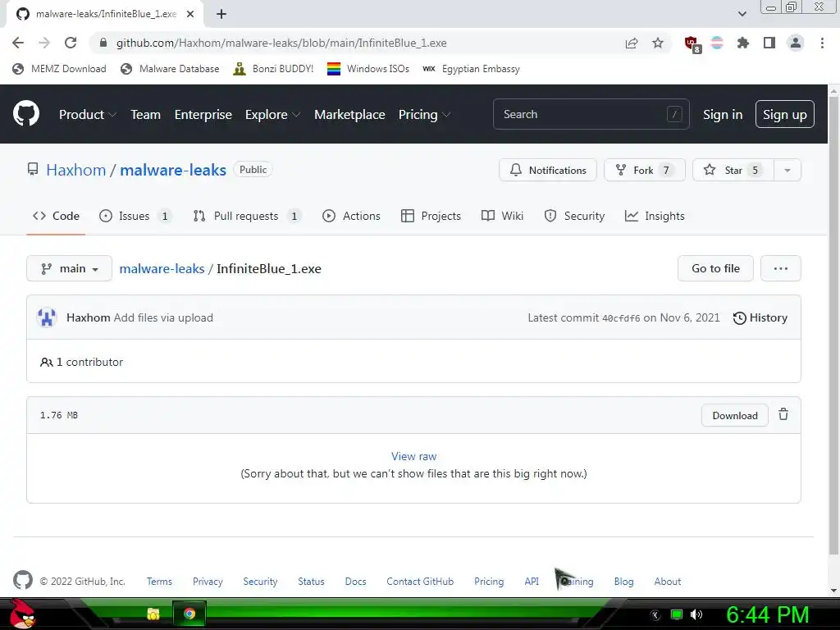Select Chrome icon in taskbar

pos(189,614)
